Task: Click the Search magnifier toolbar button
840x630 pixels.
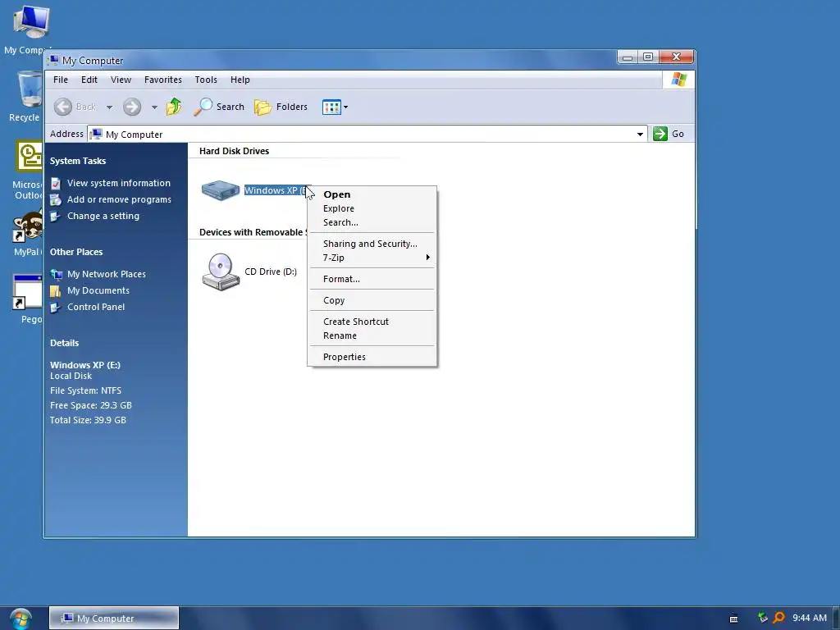Action: [x=218, y=107]
